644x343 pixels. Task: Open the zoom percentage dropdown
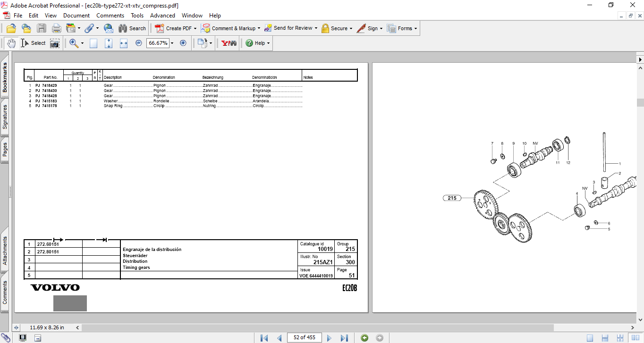[x=172, y=43]
